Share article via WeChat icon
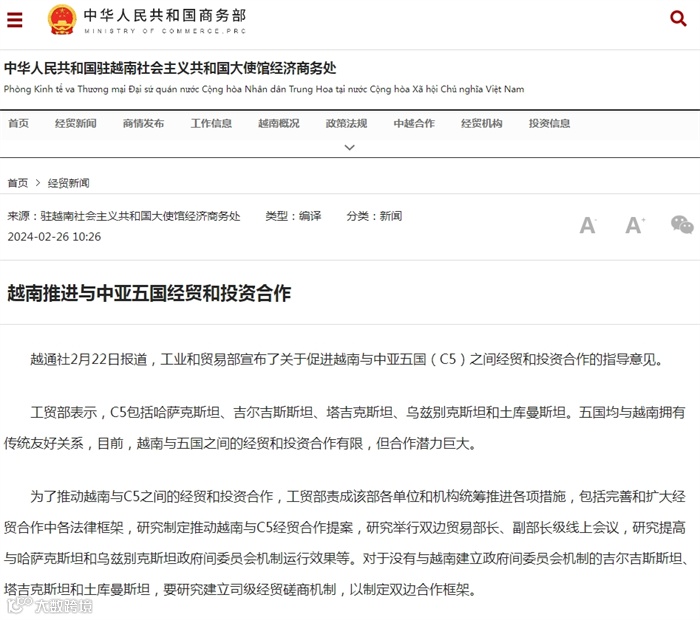The height and width of the screenshot is (620, 700). pyautogui.click(x=682, y=224)
